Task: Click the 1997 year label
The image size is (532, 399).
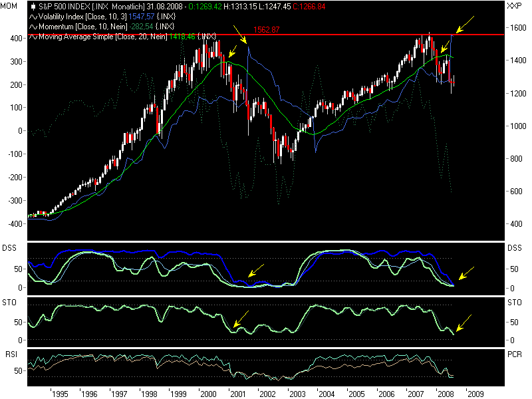Action: tap(119, 394)
